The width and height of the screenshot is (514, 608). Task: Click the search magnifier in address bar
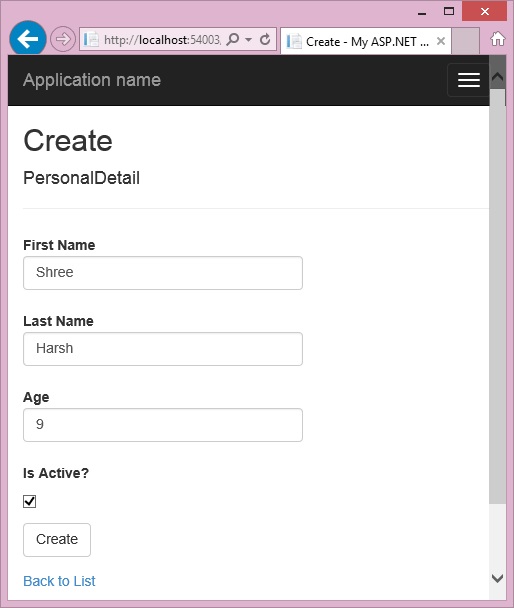233,39
